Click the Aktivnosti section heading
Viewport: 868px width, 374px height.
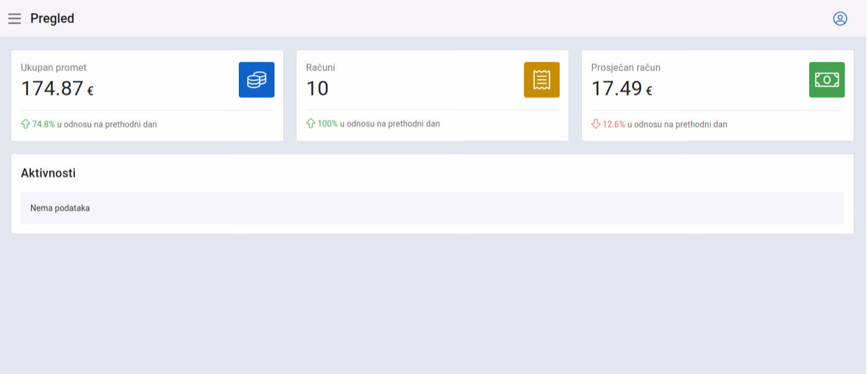pos(48,174)
